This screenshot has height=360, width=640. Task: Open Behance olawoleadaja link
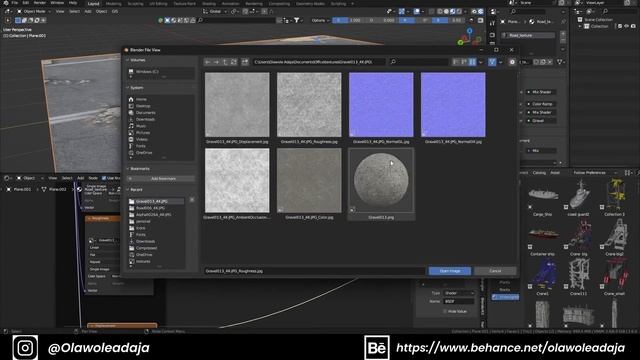point(510,348)
